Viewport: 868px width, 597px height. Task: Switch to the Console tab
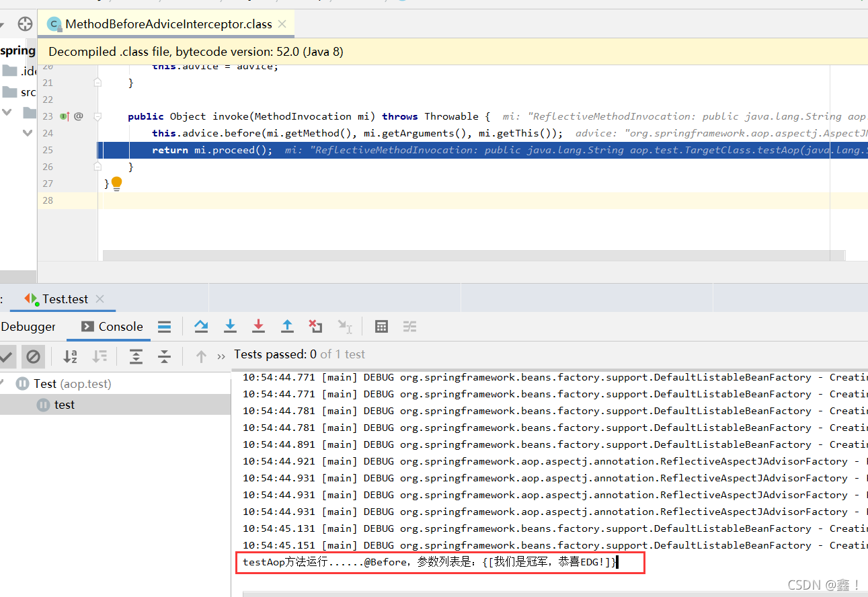pos(112,327)
